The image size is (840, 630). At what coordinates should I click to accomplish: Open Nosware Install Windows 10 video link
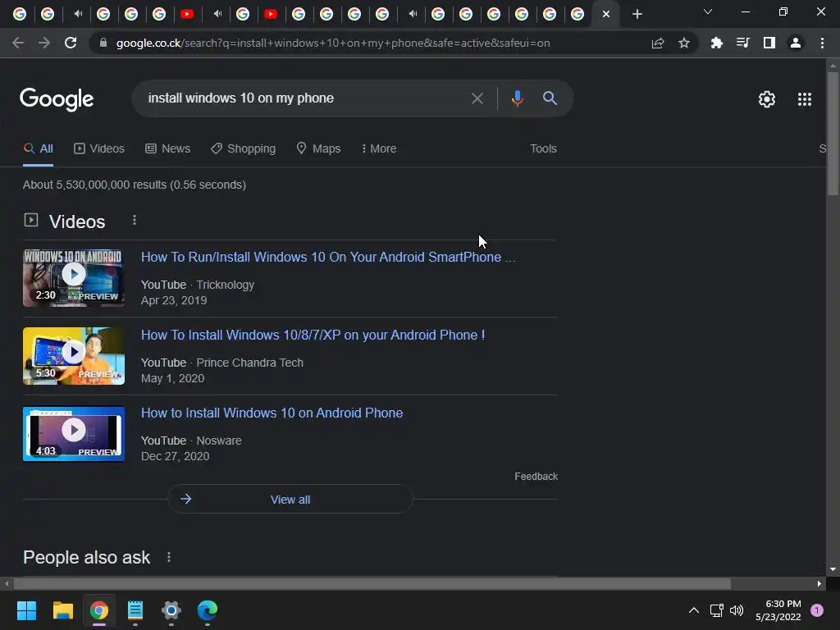(272, 413)
